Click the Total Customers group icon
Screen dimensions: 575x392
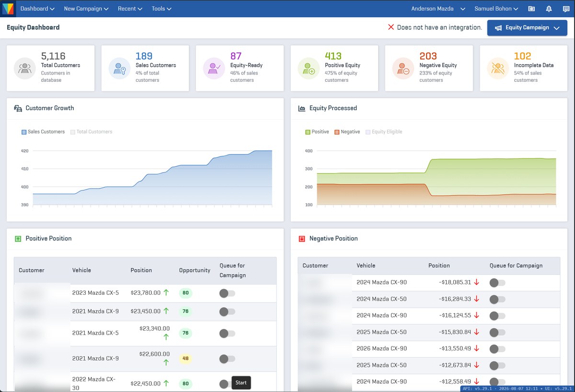coord(24,68)
